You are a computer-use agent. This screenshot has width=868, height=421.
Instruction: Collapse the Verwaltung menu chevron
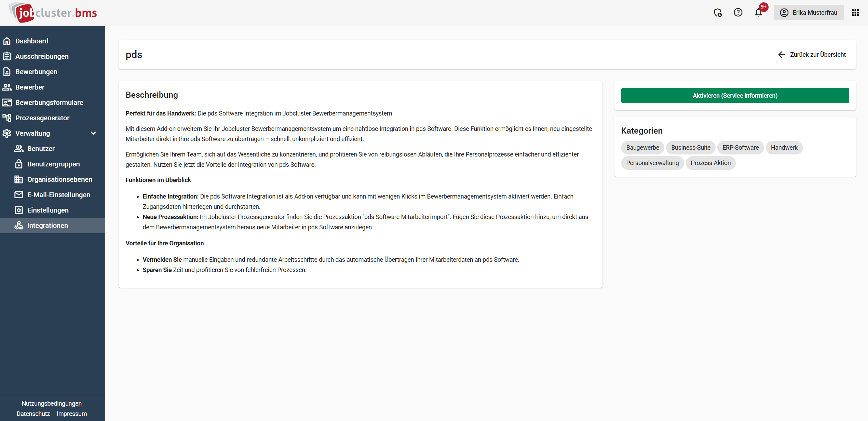point(93,133)
